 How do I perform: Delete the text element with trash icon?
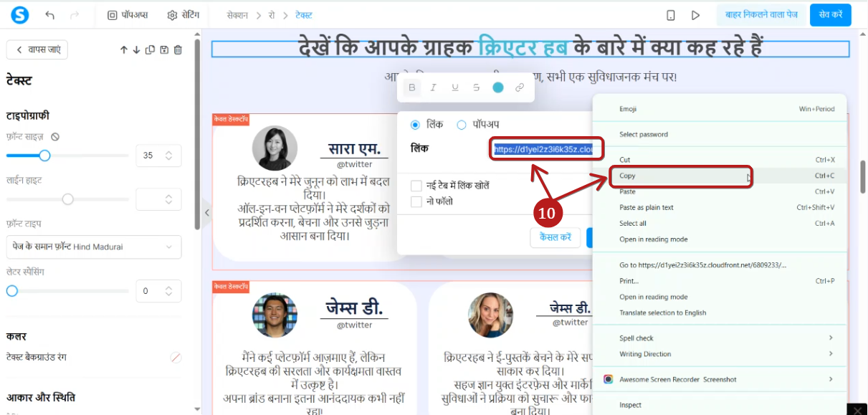point(178,49)
